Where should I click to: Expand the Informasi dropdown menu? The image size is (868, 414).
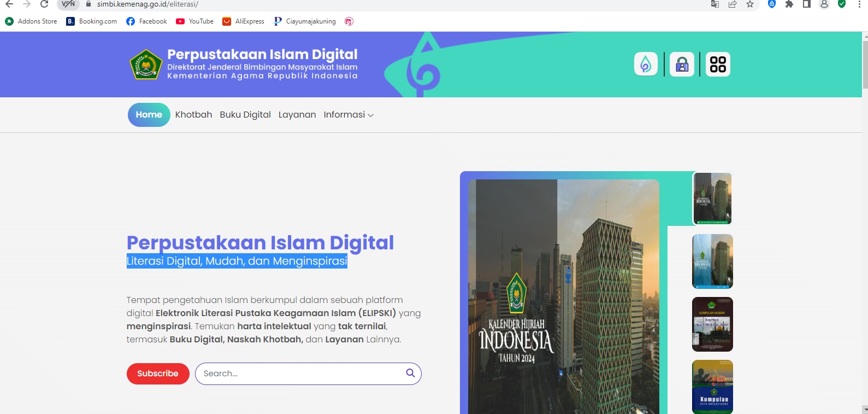[349, 115]
